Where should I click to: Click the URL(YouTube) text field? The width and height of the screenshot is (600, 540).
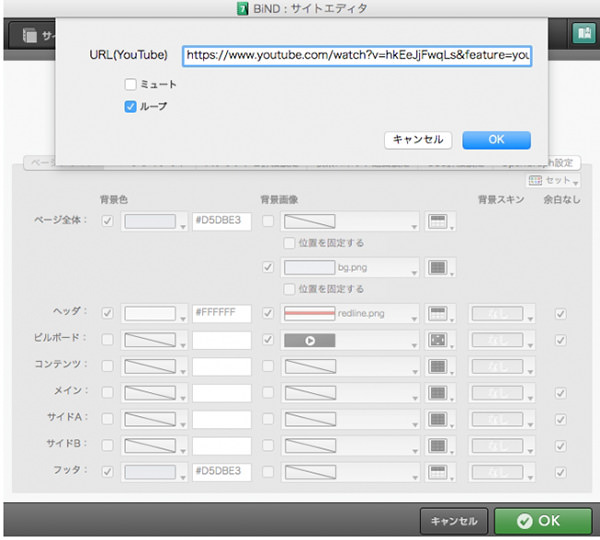(357, 56)
